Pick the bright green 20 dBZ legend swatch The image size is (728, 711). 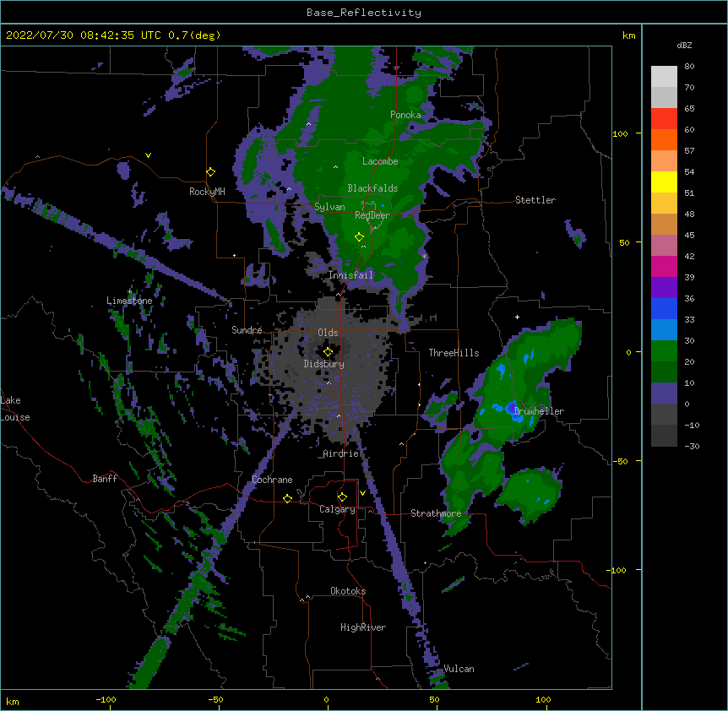pyautogui.click(x=664, y=351)
